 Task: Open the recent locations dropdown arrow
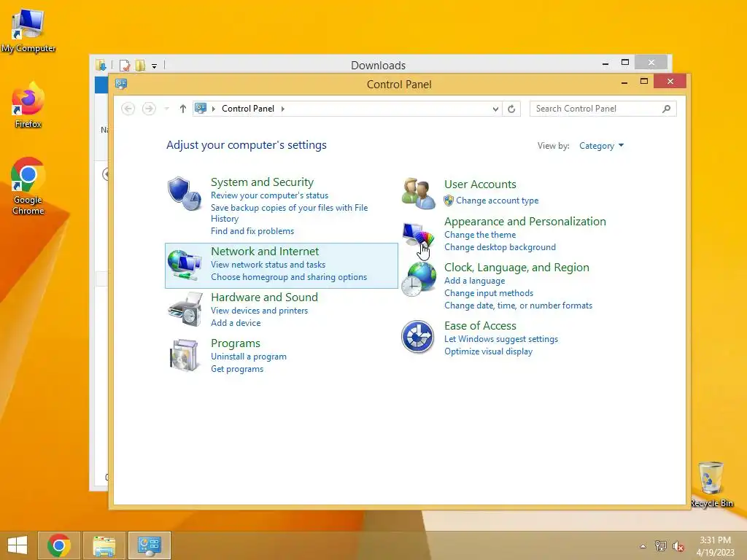[x=167, y=109]
